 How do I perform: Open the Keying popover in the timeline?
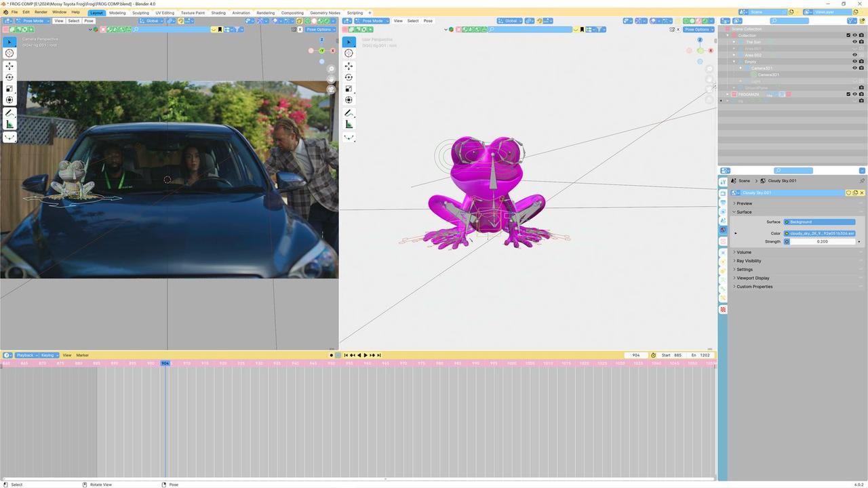[x=48, y=355]
